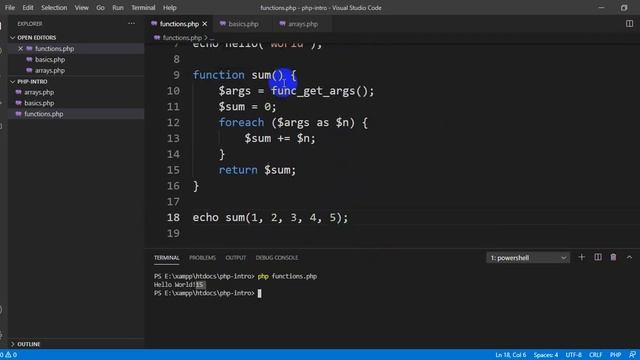Restore down the VS Code window
The width and height of the screenshot is (640, 360).
coord(624,8)
